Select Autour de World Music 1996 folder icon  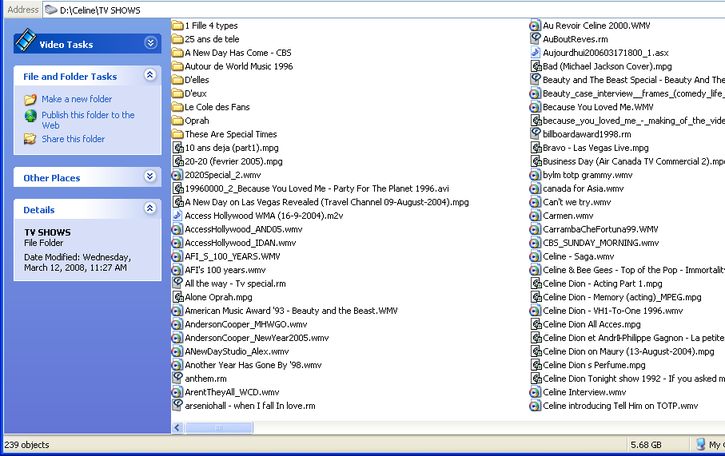tap(178, 66)
